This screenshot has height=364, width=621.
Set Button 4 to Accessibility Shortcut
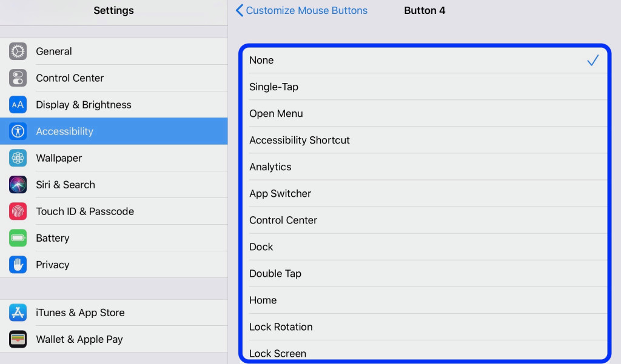[425, 141]
